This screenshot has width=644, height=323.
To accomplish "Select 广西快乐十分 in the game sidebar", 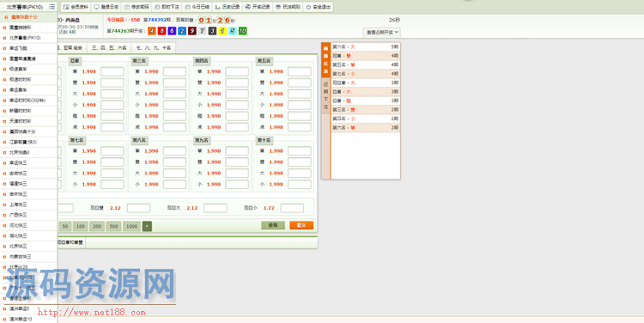I will tap(28, 131).
